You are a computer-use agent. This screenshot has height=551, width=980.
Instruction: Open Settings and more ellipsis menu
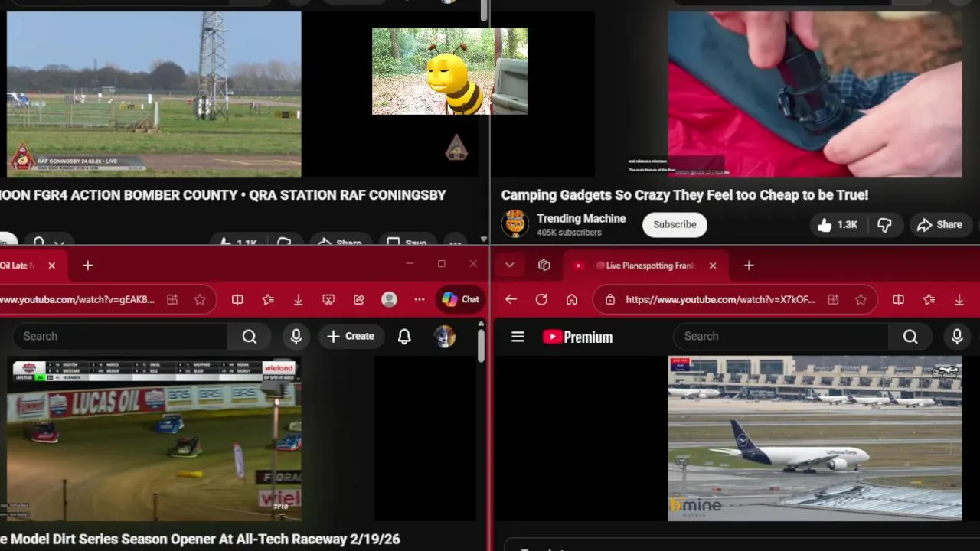[x=420, y=300]
